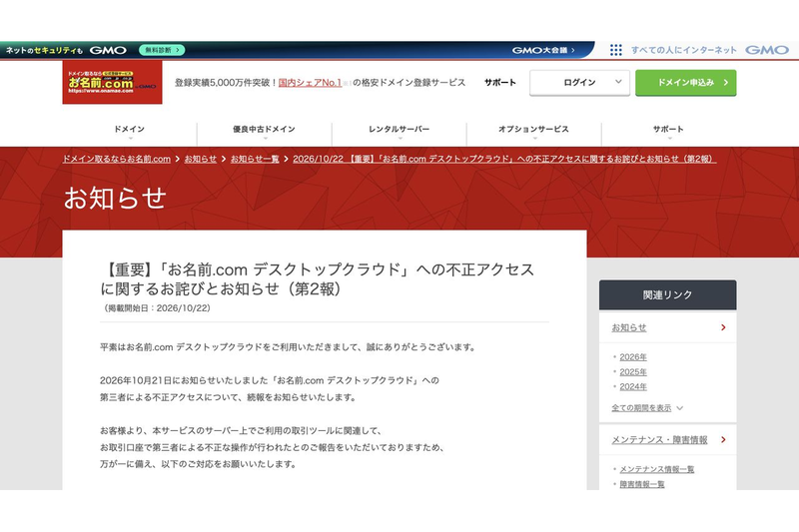This screenshot has width=799, height=532.
Task: Expand 全ての期間を表示
Action: 647,408
